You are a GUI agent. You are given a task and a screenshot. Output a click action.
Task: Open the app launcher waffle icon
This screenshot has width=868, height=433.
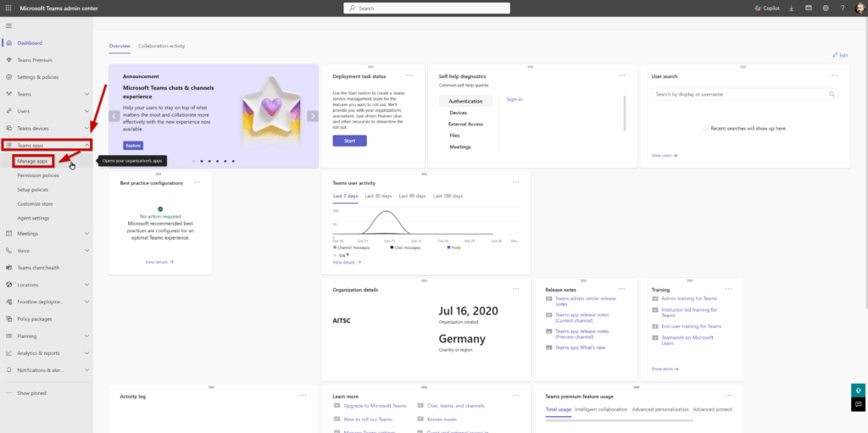pyautogui.click(x=8, y=8)
